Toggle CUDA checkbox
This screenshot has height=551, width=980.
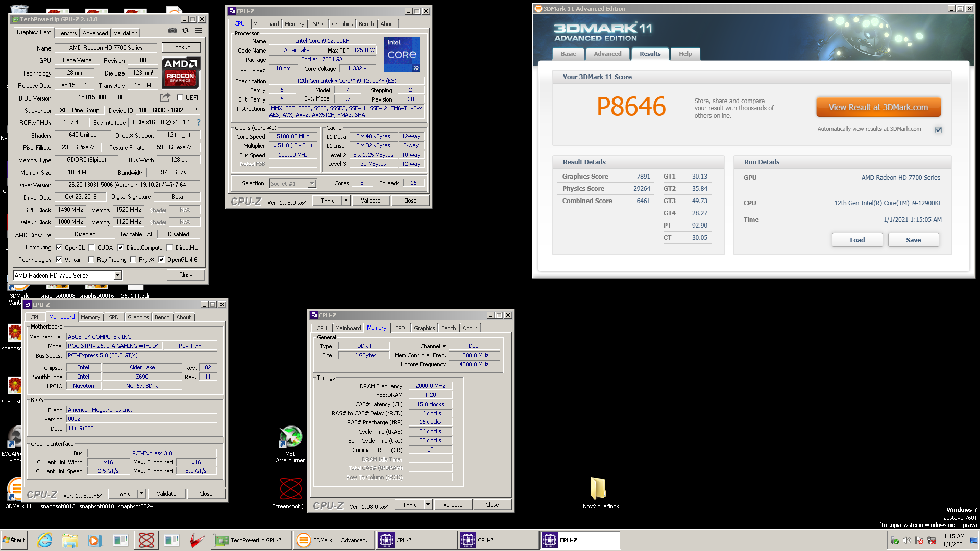(x=91, y=247)
